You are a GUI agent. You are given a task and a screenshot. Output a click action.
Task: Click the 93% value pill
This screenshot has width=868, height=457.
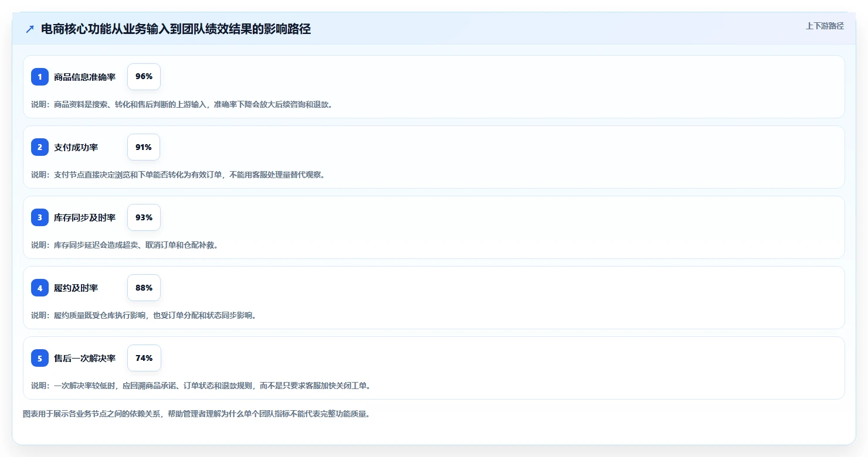point(144,217)
